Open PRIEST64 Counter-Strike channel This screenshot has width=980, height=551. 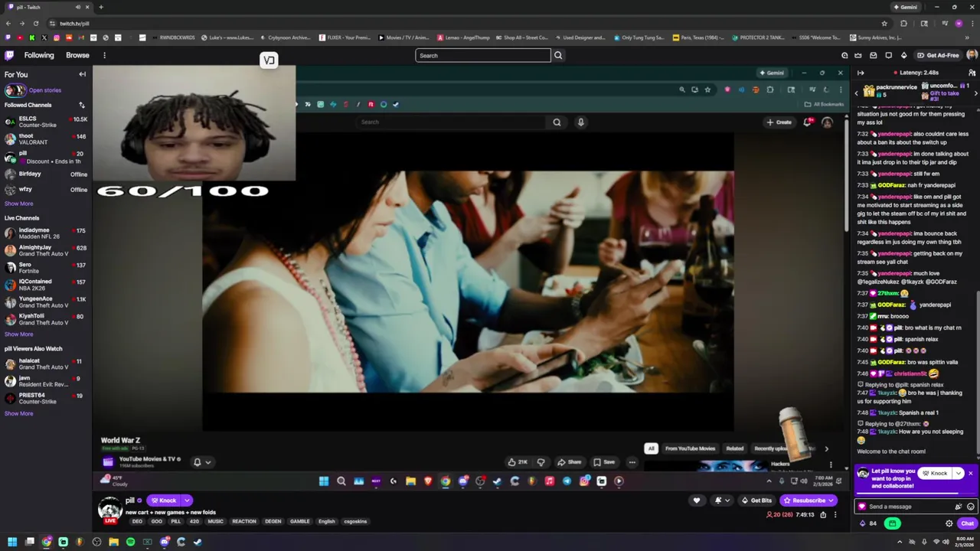(46, 398)
